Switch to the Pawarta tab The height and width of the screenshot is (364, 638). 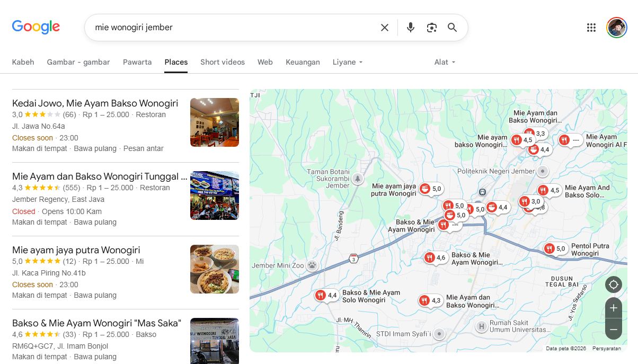coord(137,62)
